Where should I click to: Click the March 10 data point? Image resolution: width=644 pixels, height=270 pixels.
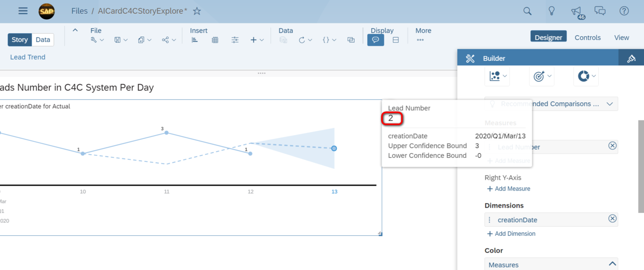click(83, 154)
